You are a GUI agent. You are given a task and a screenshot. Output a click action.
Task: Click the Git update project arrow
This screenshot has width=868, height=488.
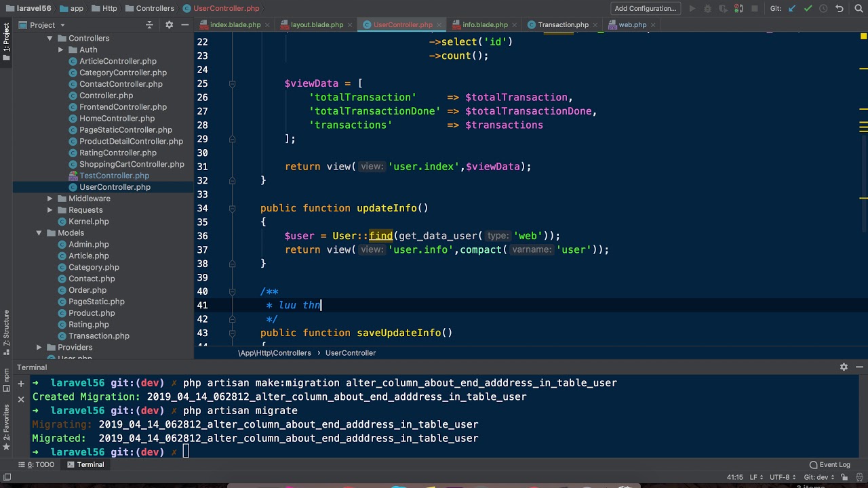[x=792, y=9]
